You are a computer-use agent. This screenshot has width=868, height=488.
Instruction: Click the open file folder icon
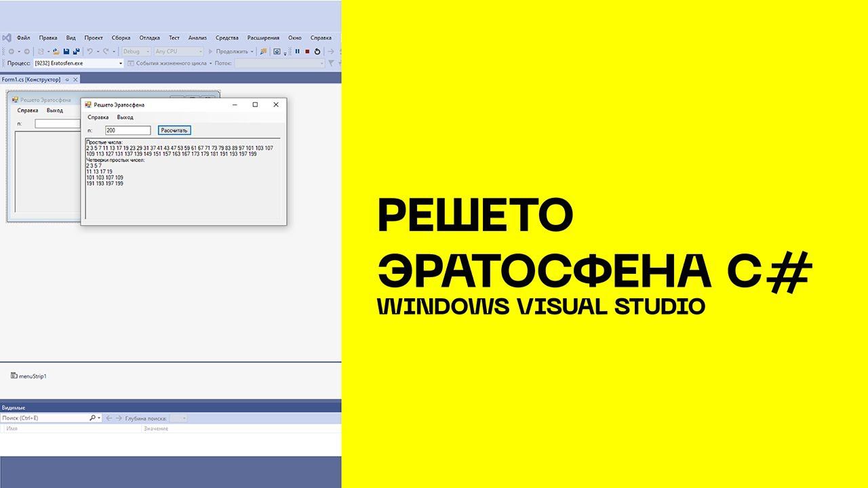pyautogui.click(x=56, y=52)
